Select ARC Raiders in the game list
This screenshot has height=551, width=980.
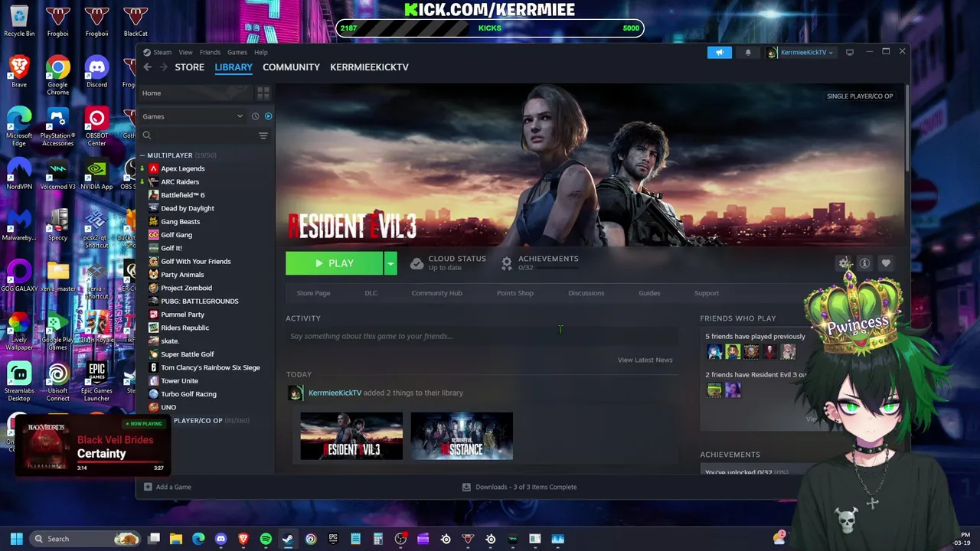click(180, 182)
